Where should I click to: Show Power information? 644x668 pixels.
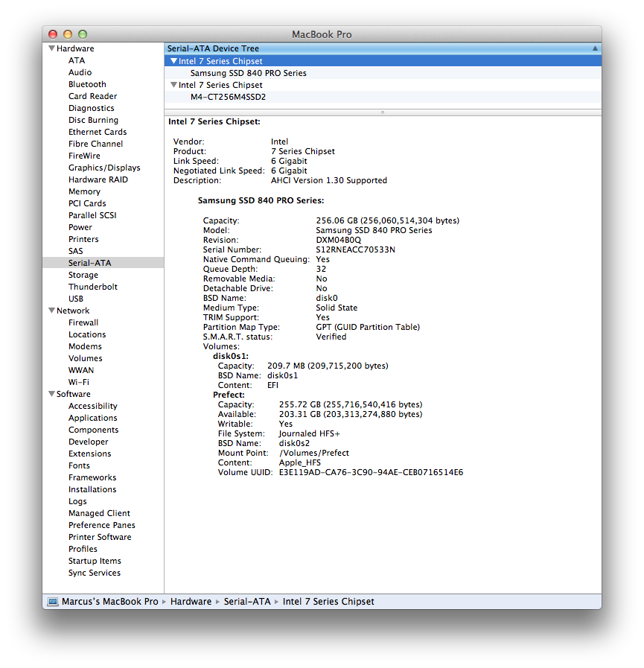(x=80, y=227)
